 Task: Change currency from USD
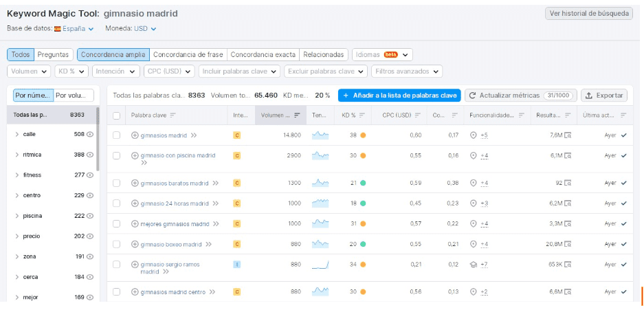[x=145, y=29]
